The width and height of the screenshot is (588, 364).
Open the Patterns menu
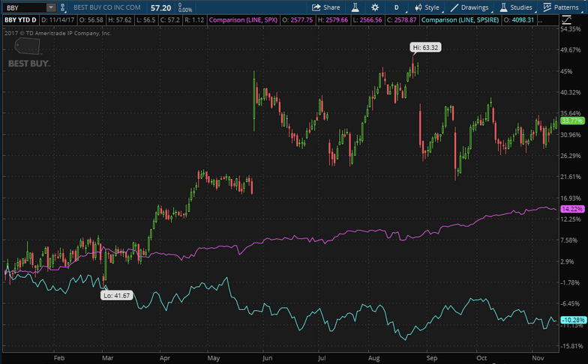(x=561, y=7)
